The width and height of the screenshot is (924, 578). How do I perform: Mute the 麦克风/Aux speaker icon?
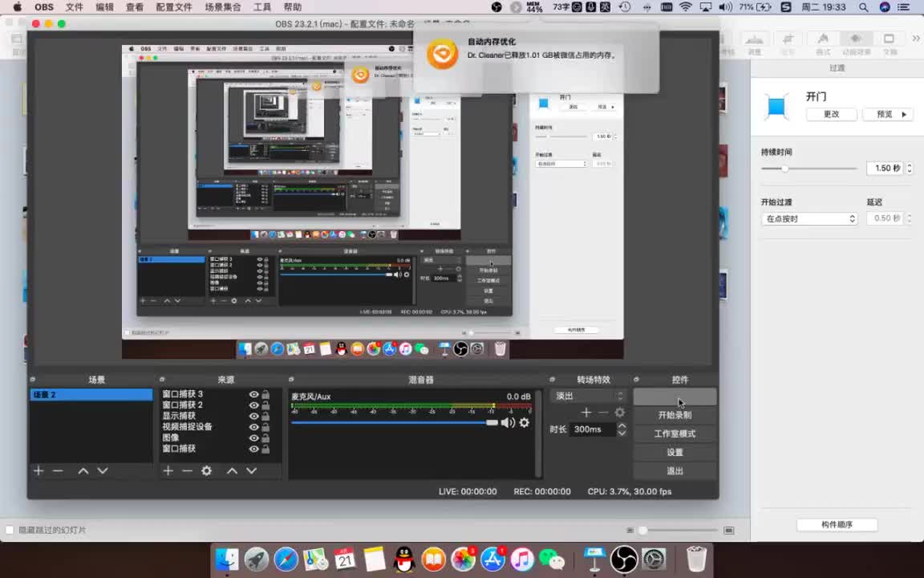[508, 422]
